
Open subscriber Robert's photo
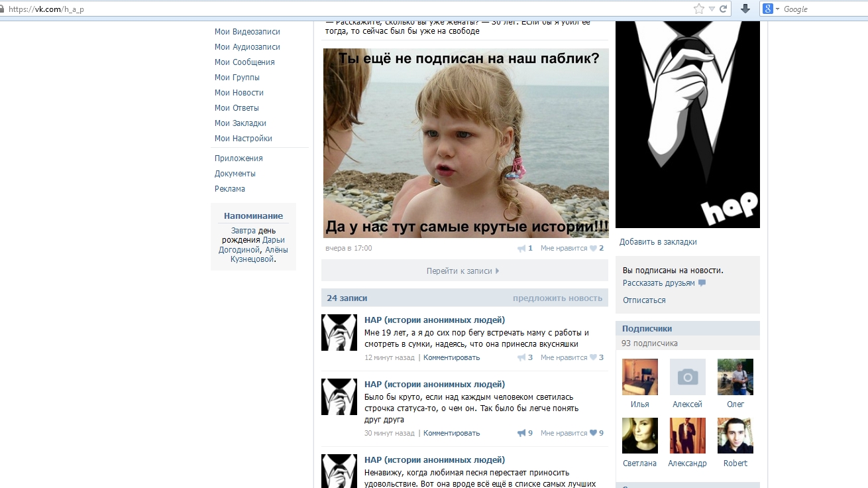pyautogui.click(x=735, y=436)
